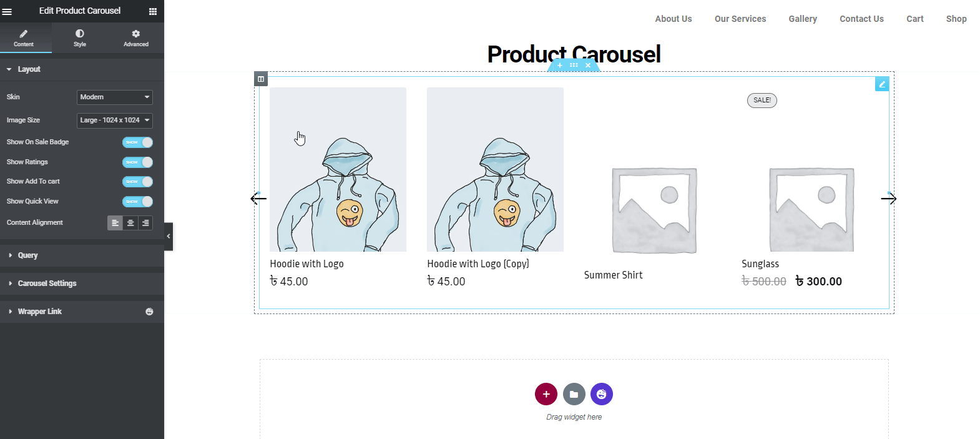Image resolution: width=980 pixels, height=439 pixels.
Task: Open the Skin dropdown
Action: point(115,97)
